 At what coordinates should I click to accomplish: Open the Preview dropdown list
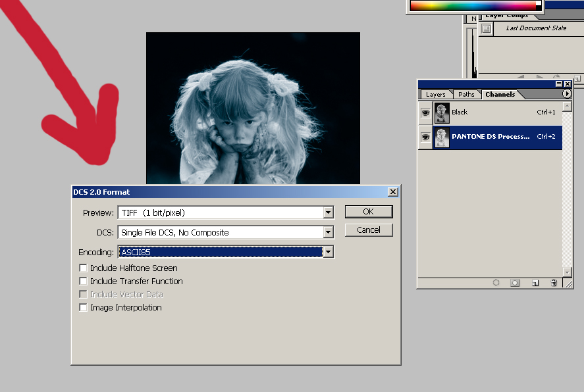[328, 212]
